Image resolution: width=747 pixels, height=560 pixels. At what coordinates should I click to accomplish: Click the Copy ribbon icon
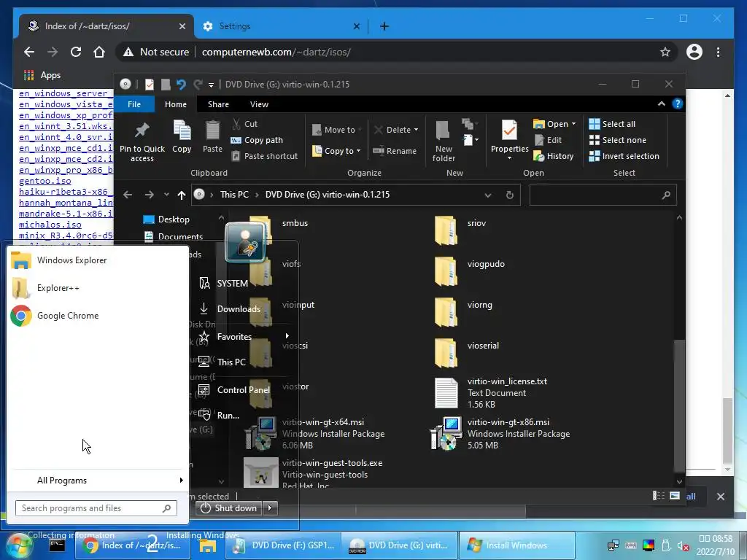tap(182, 136)
